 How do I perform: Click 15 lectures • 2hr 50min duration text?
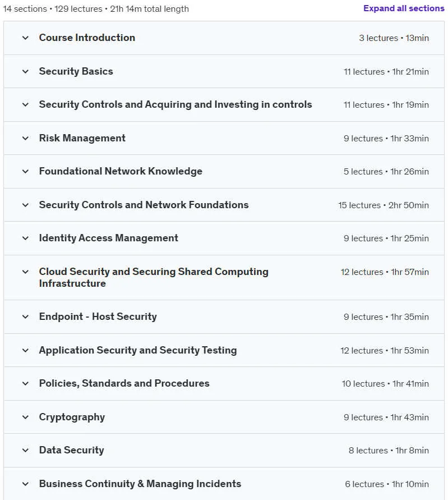pos(384,205)
